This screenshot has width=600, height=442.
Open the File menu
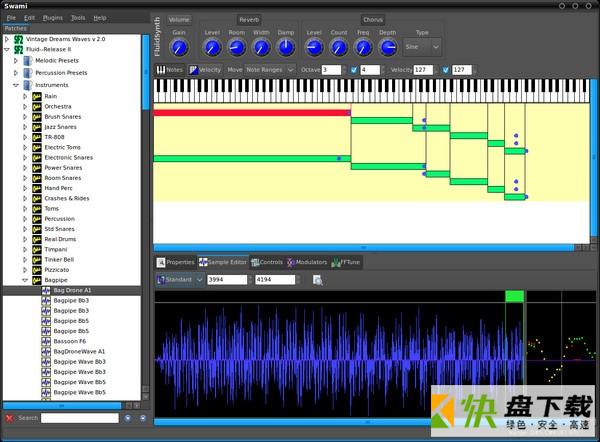(x=11, y=18)
